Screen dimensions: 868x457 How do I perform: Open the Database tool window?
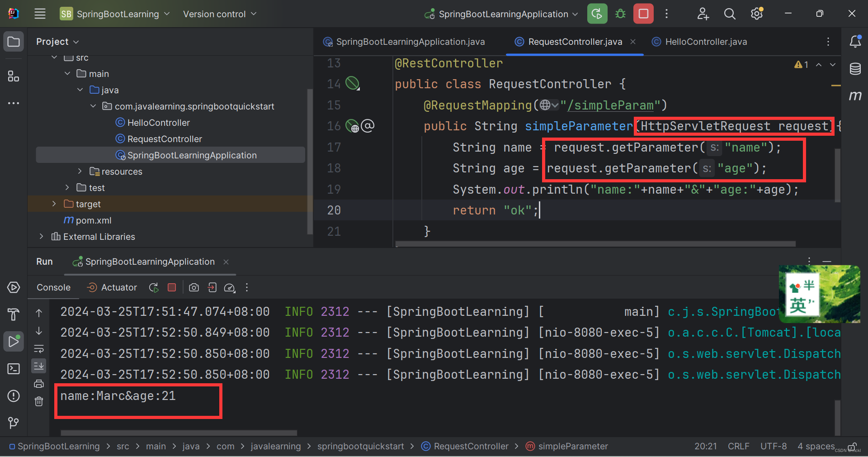click(855, 69)
